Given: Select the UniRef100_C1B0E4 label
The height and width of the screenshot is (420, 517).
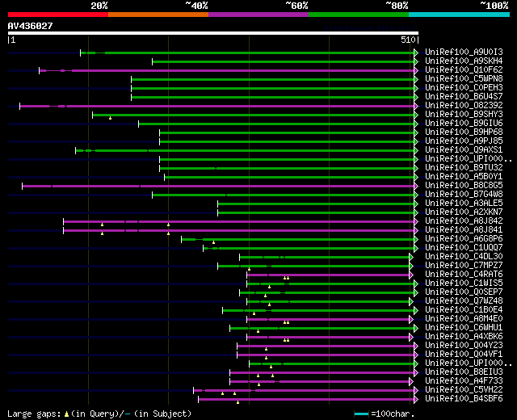Looking at the screenshot, I should click(x=464, y=310).
